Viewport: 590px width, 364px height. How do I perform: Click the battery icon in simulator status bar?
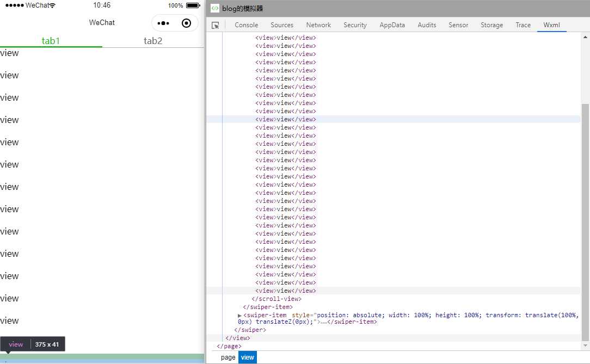click(193, 5)
